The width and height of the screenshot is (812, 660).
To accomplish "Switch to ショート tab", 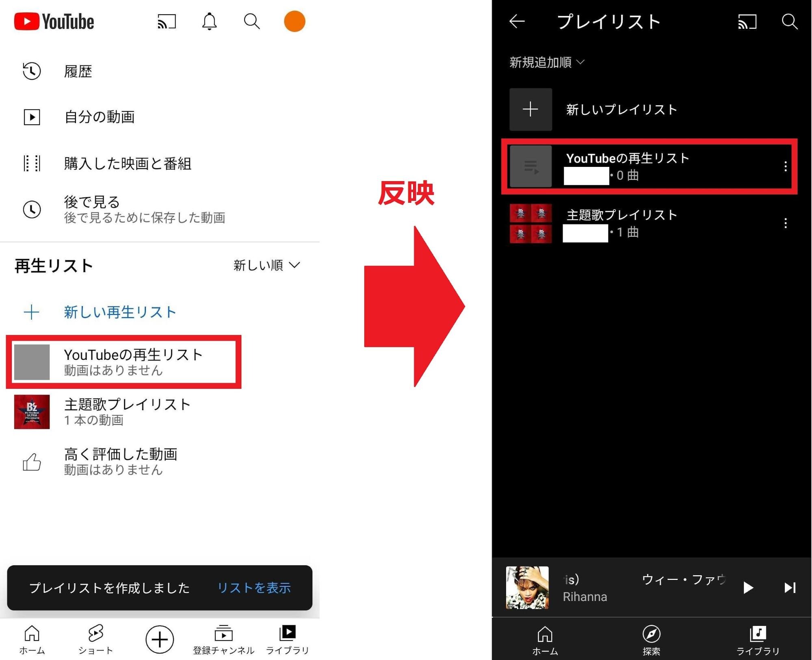I will pyautogui.click(x=95, y=640).
